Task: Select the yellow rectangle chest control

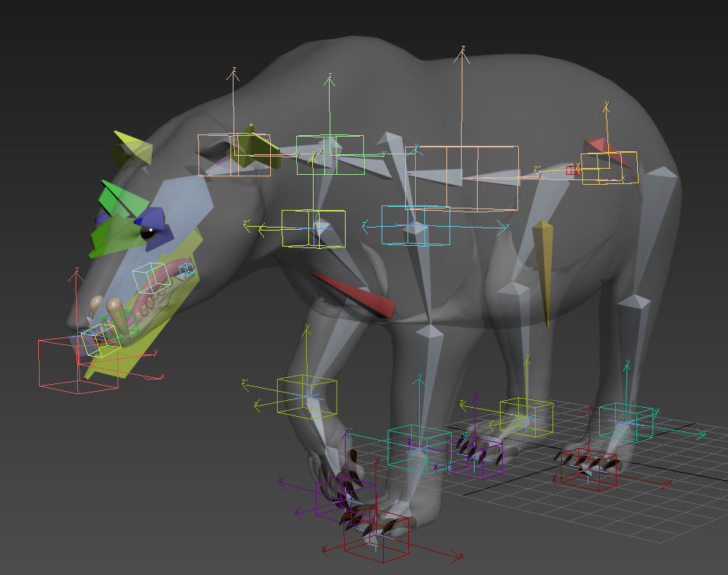Action: tap(314, 228)
